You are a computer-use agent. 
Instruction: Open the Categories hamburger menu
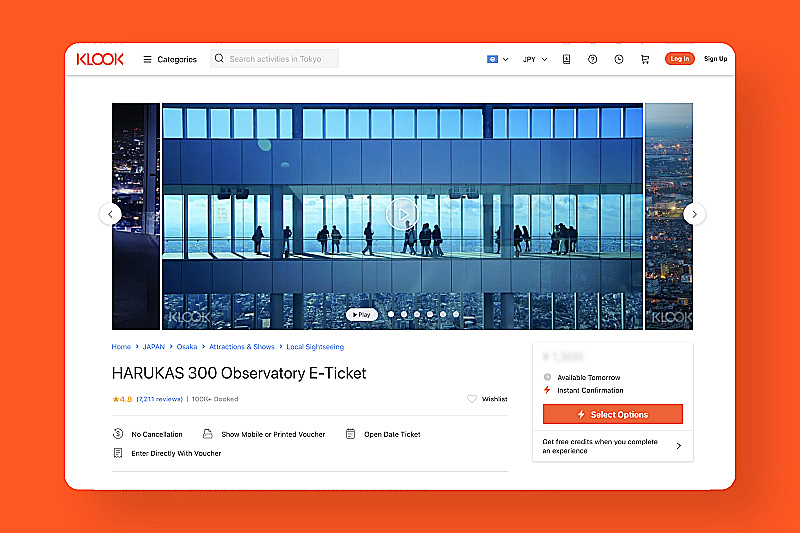click(170, 59)
